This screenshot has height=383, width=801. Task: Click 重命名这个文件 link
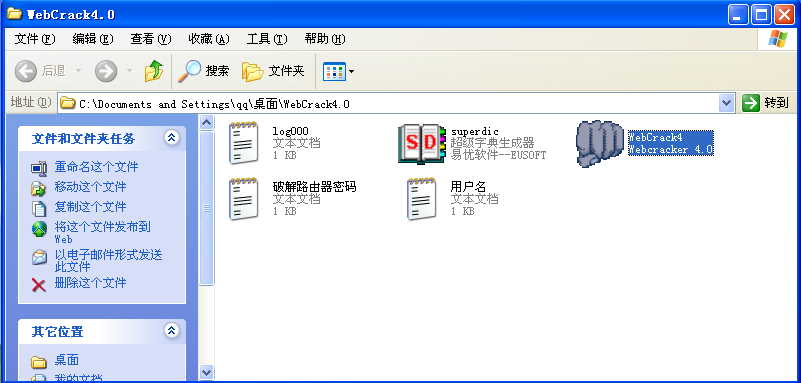click(96, 167)
